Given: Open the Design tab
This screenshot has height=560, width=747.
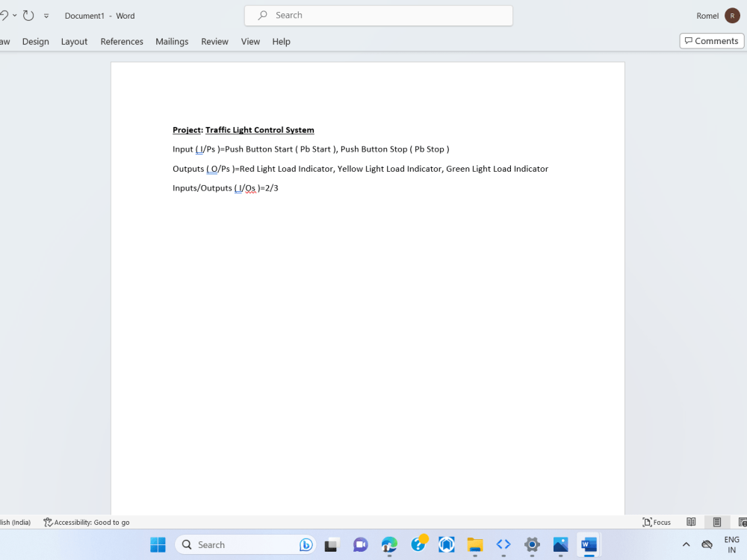Looking at the screenshot, I should click(x=35, y=41).
